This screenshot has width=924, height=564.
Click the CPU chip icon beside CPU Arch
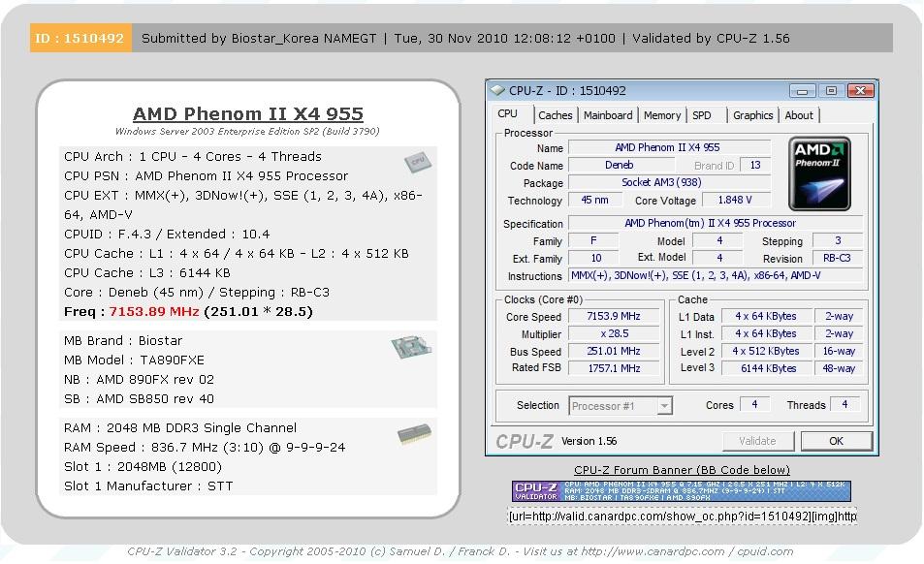pyautogui.click(x=418, y=162)
